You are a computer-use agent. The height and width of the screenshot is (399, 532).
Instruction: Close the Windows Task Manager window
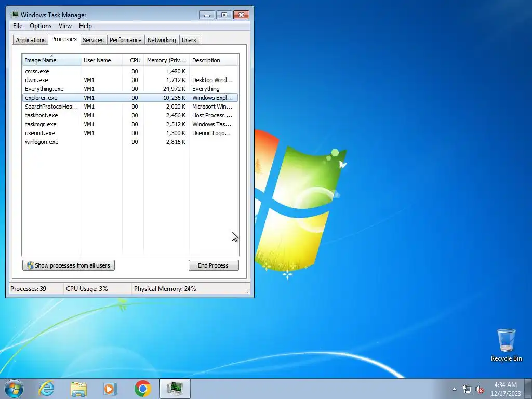click(241, 15)
